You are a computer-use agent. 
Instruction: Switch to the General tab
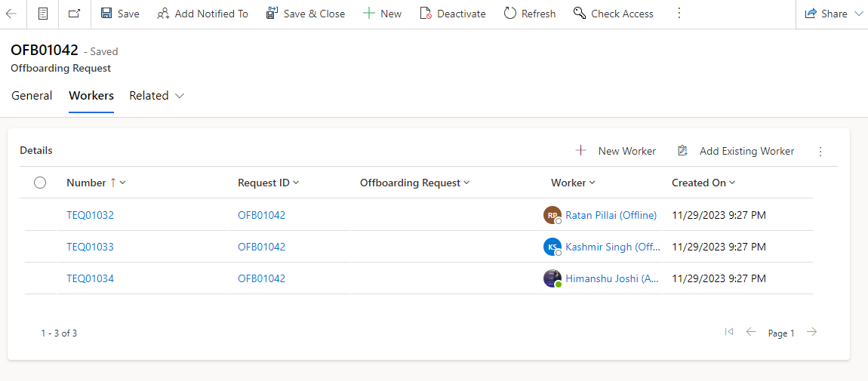[32, 96]
